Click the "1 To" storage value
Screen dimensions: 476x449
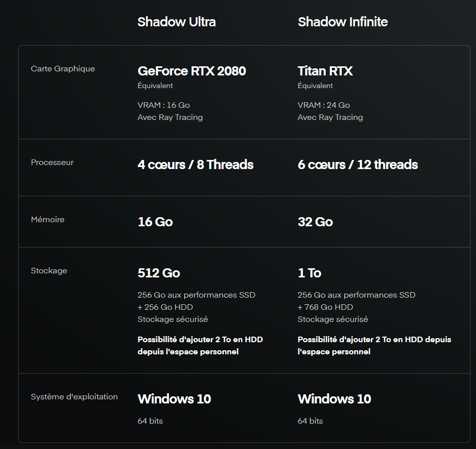click(310, 273)
